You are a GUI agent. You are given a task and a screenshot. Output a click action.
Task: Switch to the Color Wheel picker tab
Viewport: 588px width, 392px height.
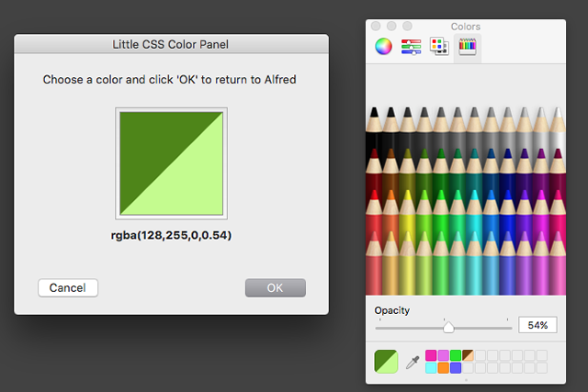click(x=382, y=45)
